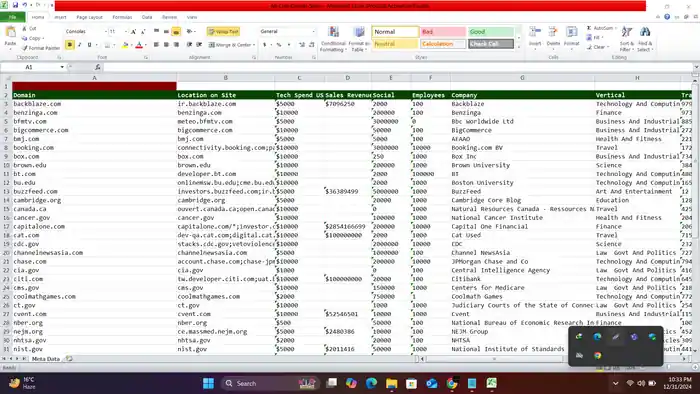The width and height of the screenshot is (700, 394).
Task: Expand the cell styles gallery
Action: coord(519,46)
